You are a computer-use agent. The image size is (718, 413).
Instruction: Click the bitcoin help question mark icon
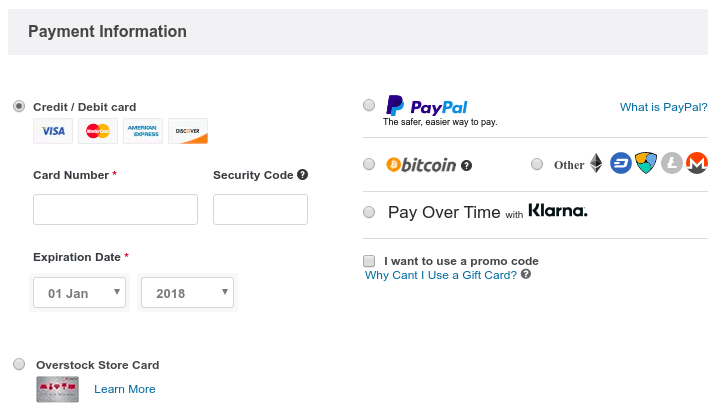click(x=466, y=165)
